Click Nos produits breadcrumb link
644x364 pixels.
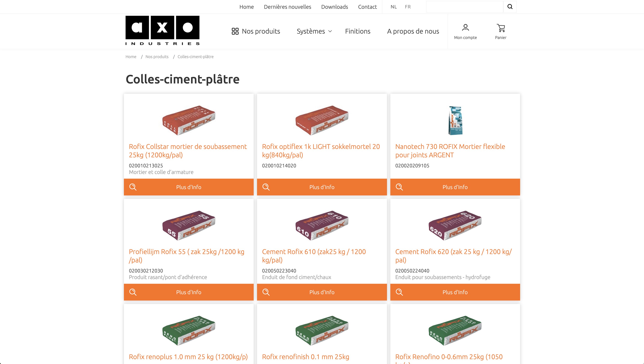click(157, 57)
